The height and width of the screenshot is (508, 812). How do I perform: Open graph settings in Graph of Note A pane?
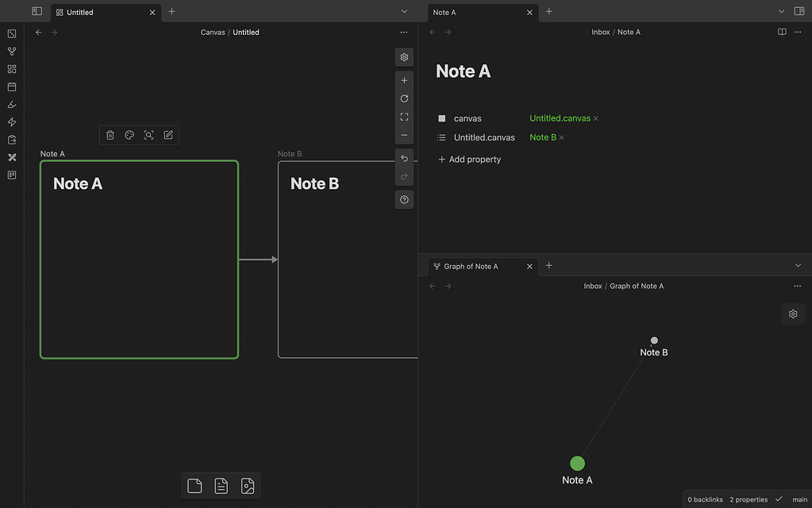pos(792,314)
